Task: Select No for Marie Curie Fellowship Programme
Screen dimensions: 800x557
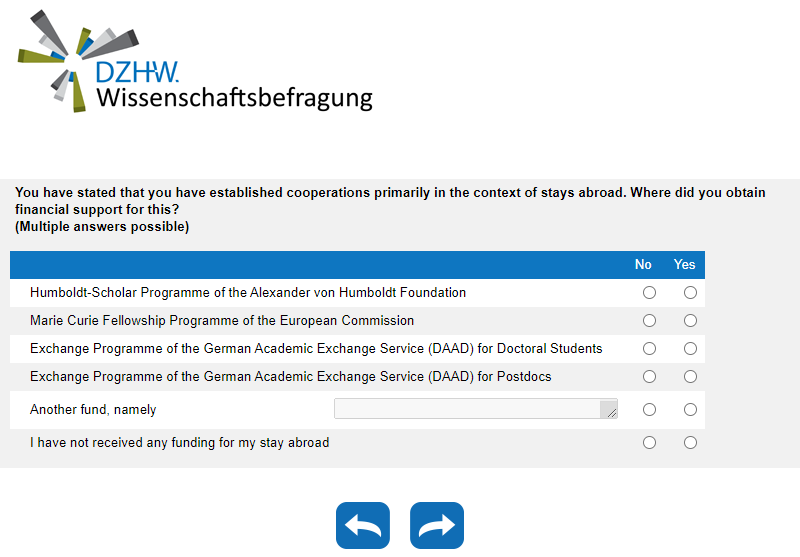Action: tap(650, 321)
